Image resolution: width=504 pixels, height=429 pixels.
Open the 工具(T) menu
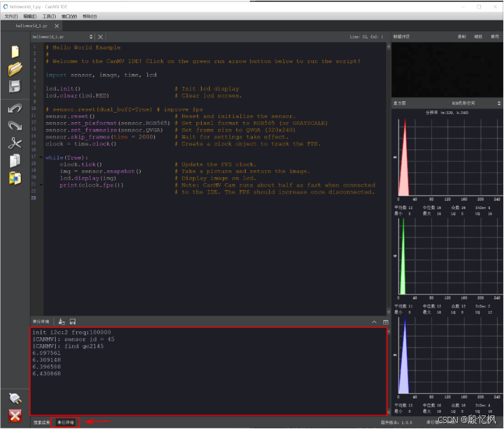click(x=49, y=16)
